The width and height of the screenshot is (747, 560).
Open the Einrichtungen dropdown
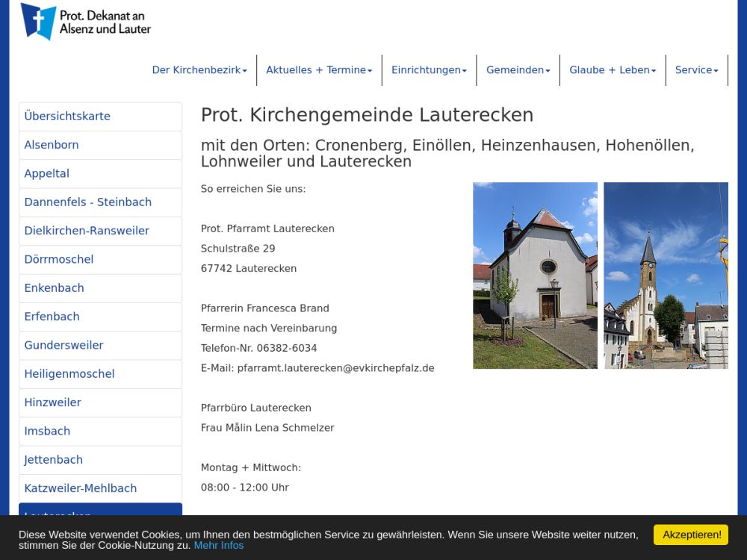pyautogui.click(x=429, y=70)
